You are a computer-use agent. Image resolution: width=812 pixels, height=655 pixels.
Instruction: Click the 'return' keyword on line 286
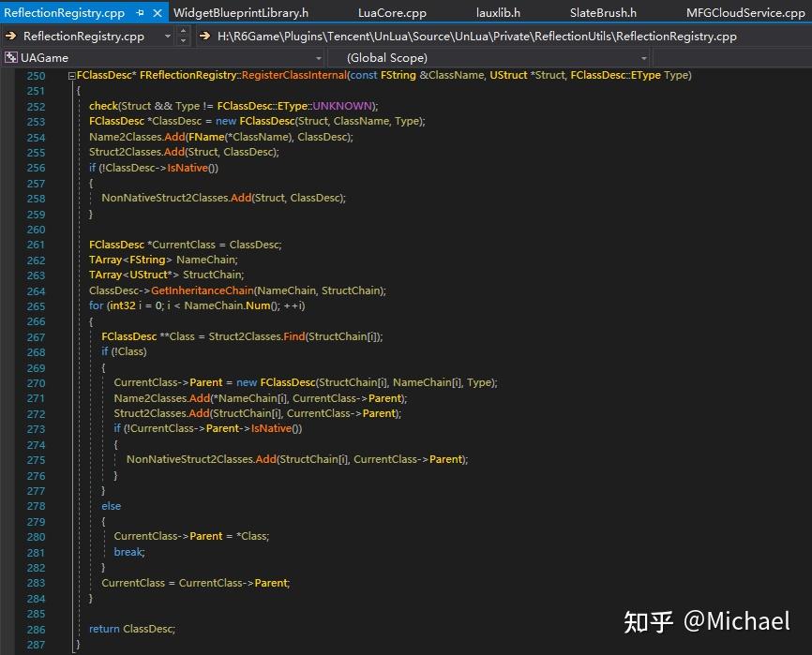click(104, 629)
